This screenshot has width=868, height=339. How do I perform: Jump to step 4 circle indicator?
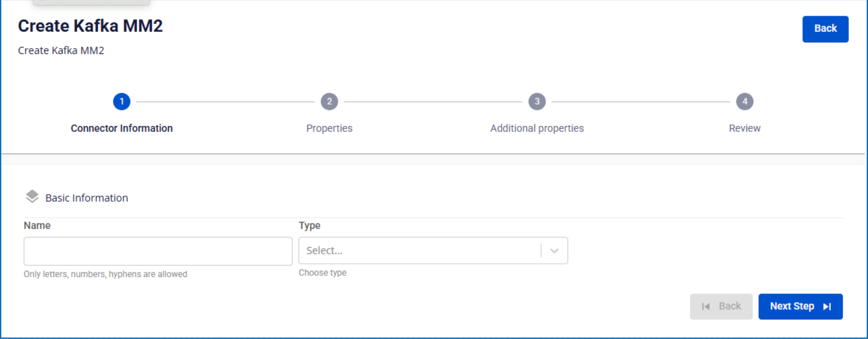click(744, 101)
